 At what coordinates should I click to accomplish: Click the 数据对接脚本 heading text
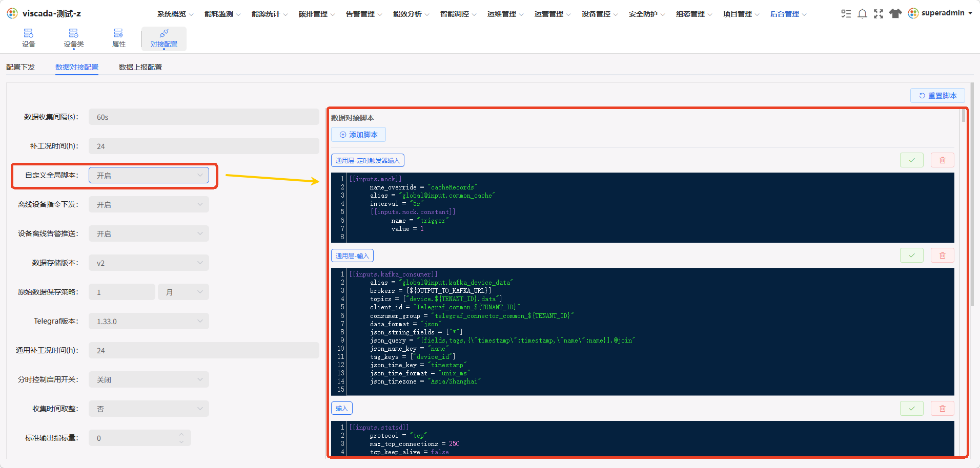tap(353, 118)
